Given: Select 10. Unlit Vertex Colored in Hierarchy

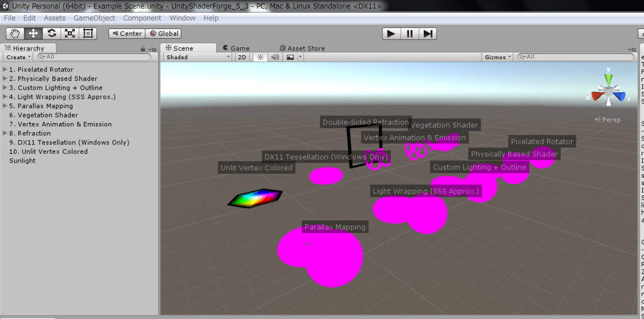Looking at the screenshot, I should click(48, 151).
